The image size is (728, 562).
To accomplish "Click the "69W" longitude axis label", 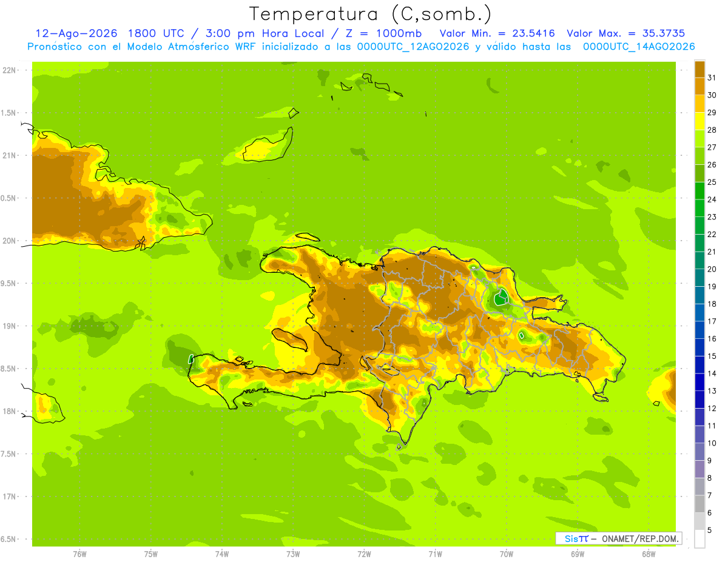I will pos(578,554).
